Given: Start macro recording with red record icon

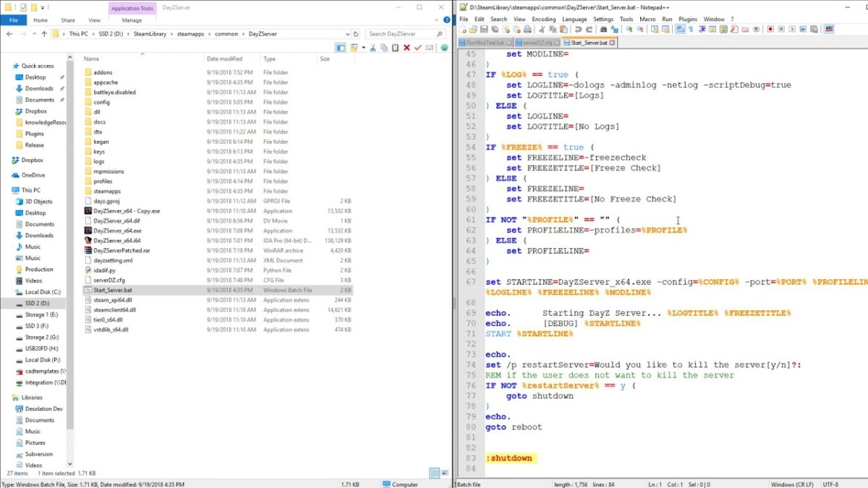Looking at the screenshot, I should [770, 29].
